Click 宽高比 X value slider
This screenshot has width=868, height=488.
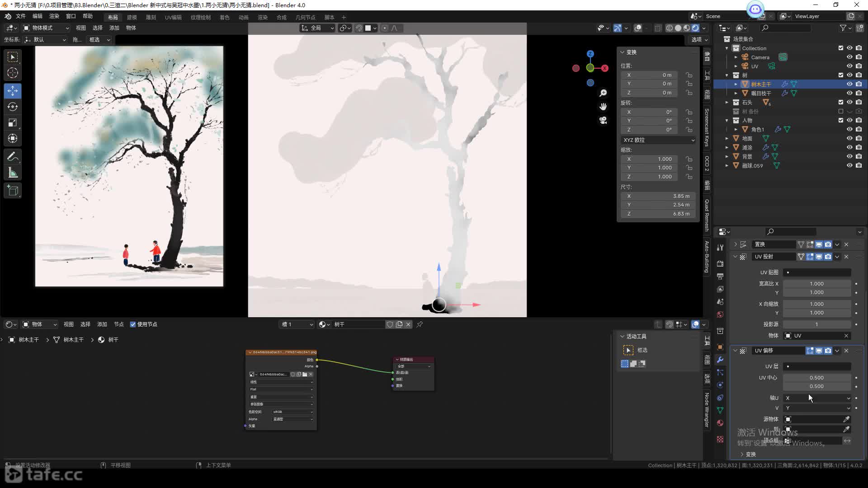(x=817, y=284)
